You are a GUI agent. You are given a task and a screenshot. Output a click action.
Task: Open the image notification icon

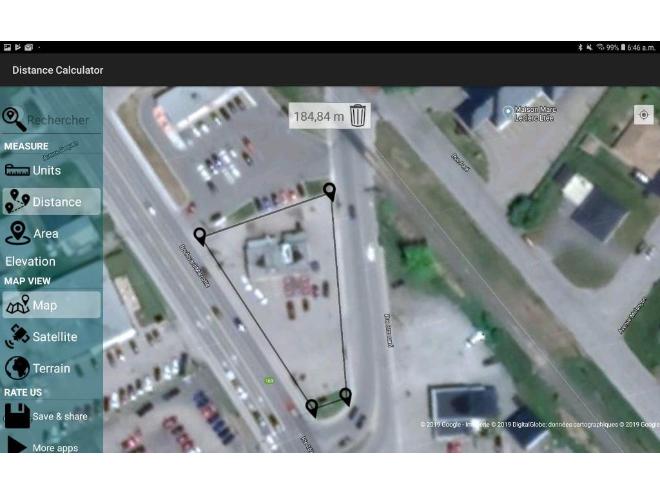pyautogui.click(x=7, y=47)
